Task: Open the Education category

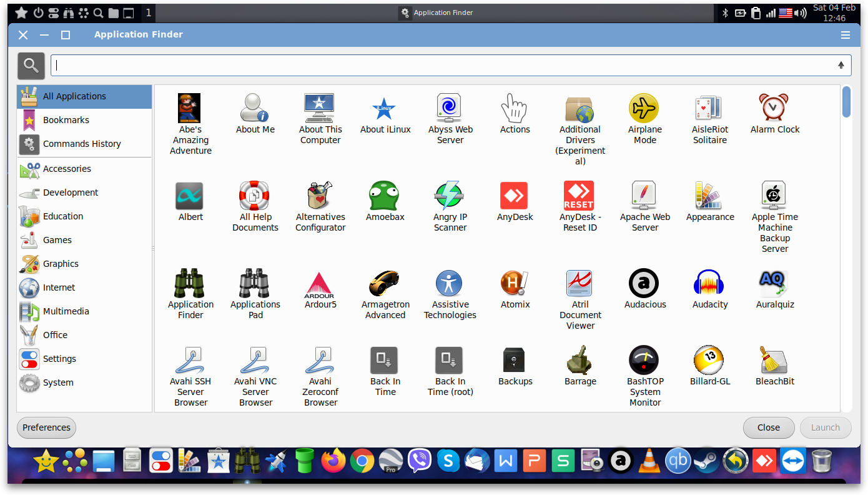Action: 84,216
